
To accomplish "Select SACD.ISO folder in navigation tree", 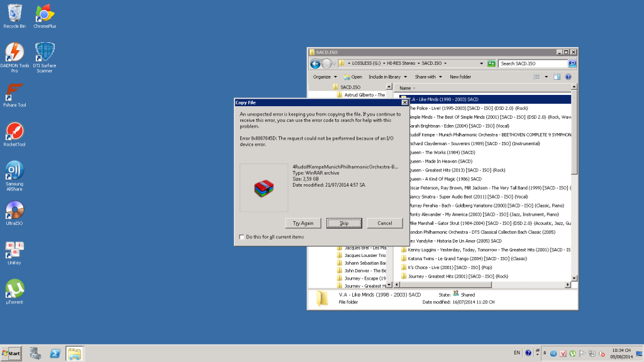I will click(350, 87).
